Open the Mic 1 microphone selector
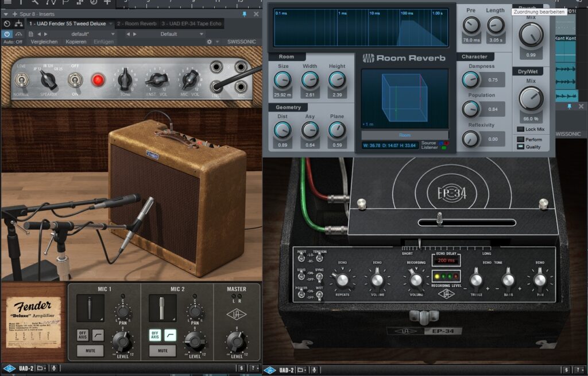The width and height of the screenshot is (588, 376). click(90, 308)
